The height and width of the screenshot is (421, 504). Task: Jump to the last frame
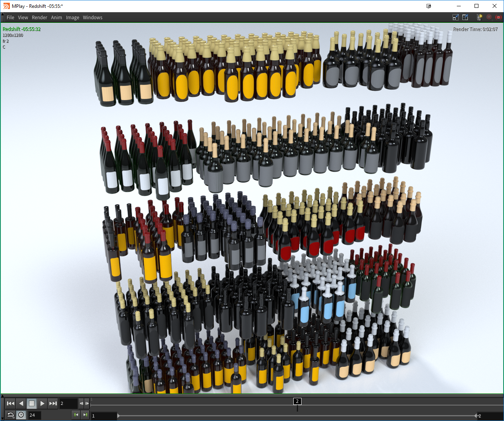click(x=53, y=403)
